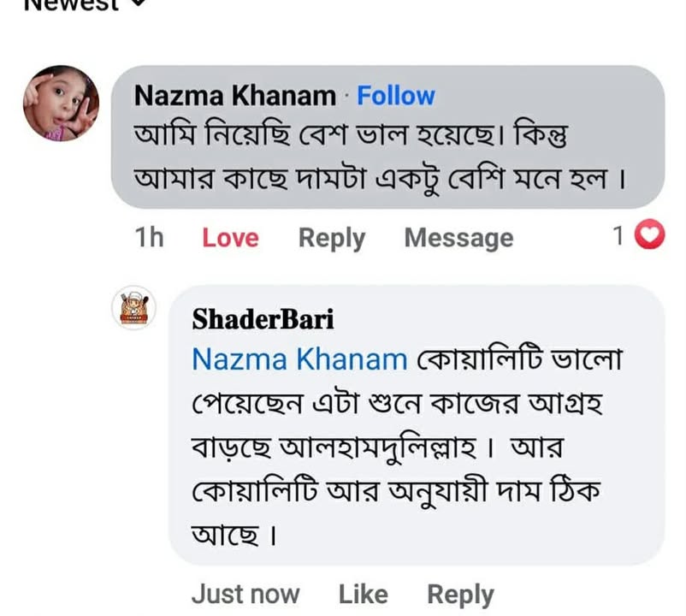Like the ShaderBari reply

[x=363, y=594]
